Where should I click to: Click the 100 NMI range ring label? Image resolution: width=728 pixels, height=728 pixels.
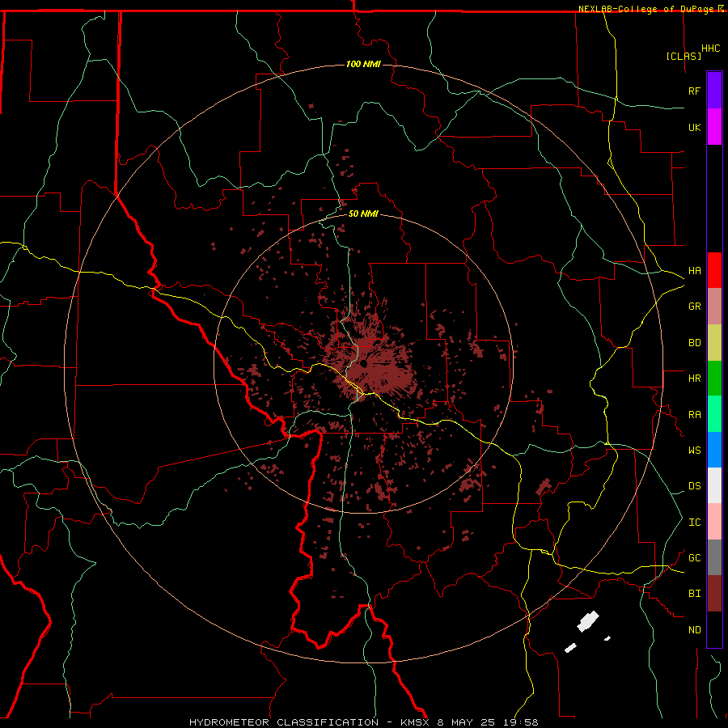point(363,64)
